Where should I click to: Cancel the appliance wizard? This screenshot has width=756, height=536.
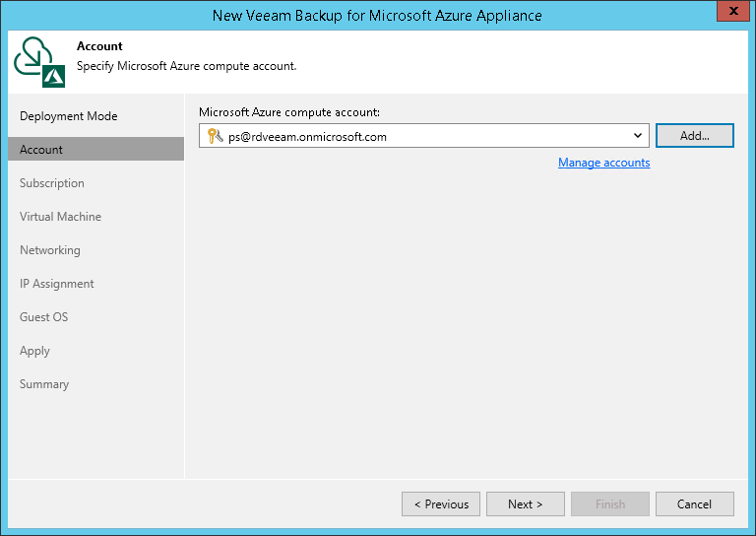pyautogui.click(x=694, y=504)
